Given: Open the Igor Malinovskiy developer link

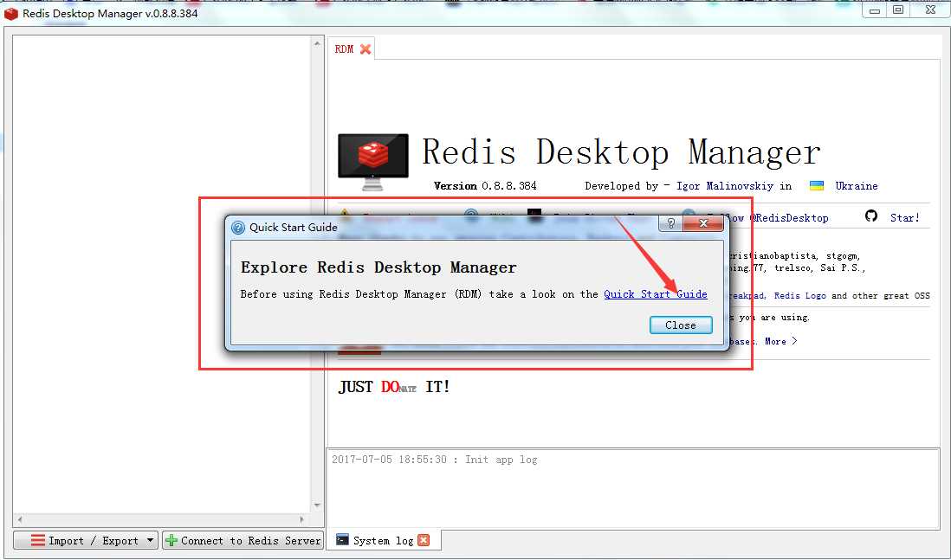Looking at the screenshot, I should click(725, 186).
